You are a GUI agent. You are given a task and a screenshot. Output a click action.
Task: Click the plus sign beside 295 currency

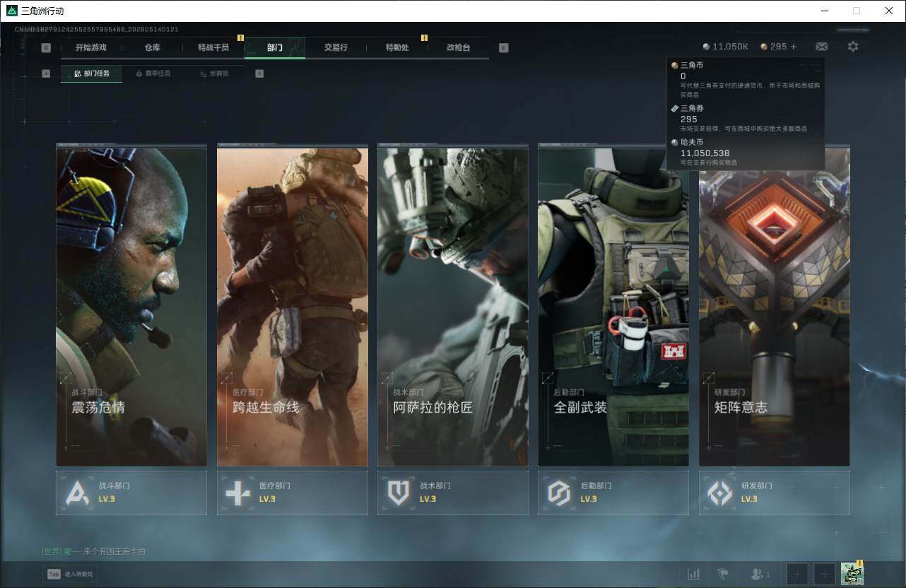793,47
